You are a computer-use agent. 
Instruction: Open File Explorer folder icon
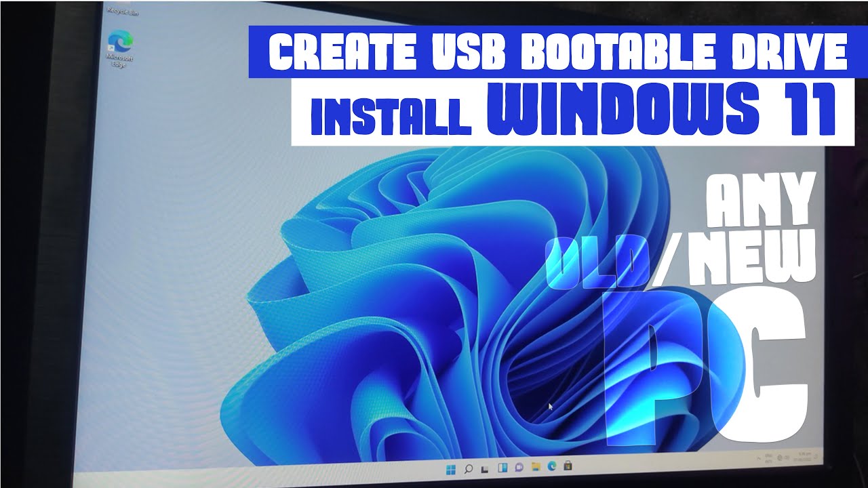click(536, 466)
